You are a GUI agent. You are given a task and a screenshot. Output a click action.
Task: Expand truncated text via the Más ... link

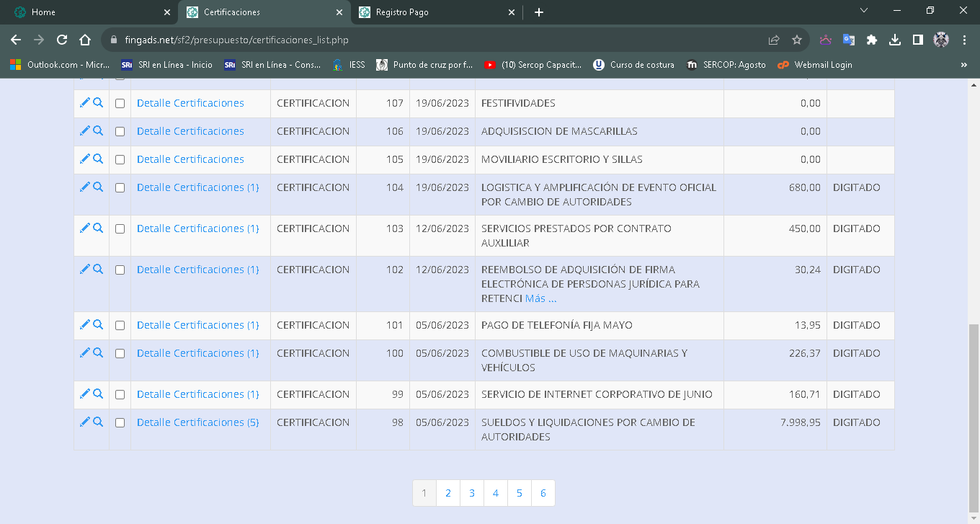click(x=540, y=298)
